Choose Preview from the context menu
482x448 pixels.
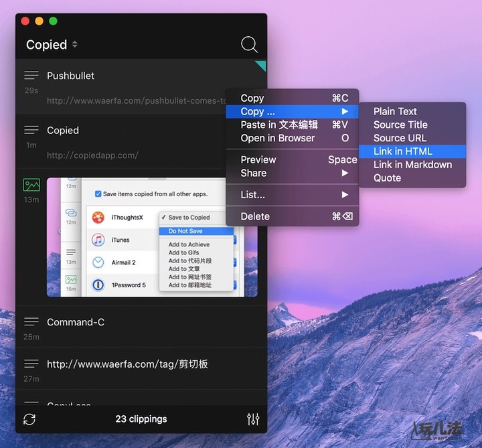click(x=258, y=159)
